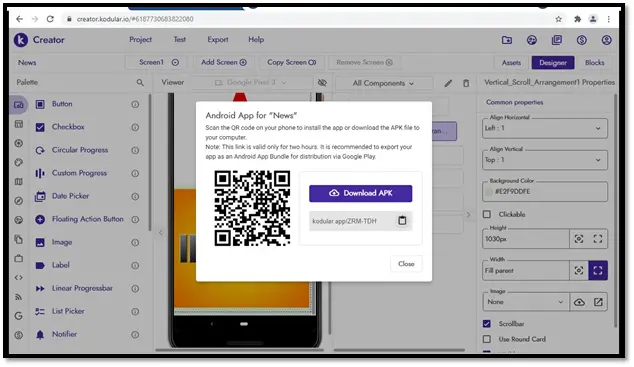Close the Android App dialog

(406, 264)
